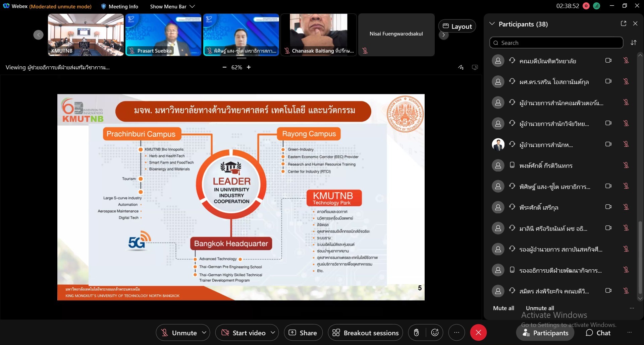Zoom out of shared content
The height and width of the screenshot is (345, 644).
pyautogui.click(x=224, y=67)
